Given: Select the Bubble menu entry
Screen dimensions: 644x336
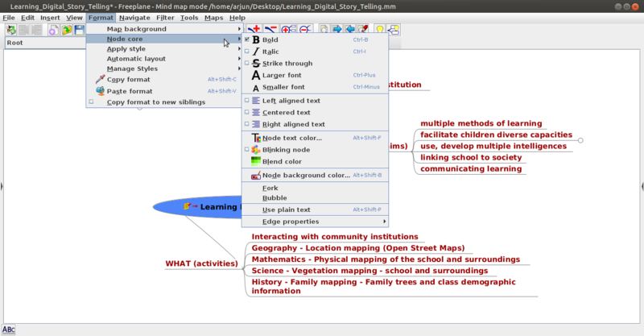Looking at the screenshot, I should (315, 198).
